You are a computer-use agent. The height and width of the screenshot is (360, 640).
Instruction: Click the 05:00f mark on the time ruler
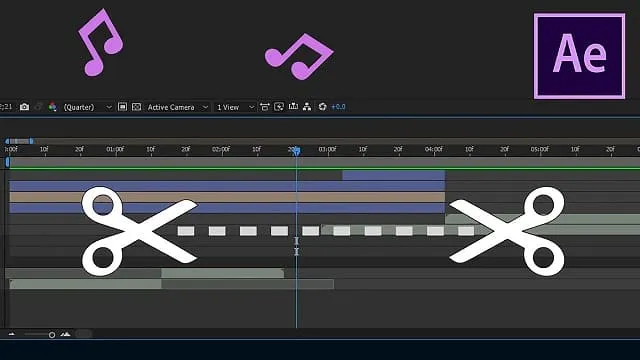540,149
